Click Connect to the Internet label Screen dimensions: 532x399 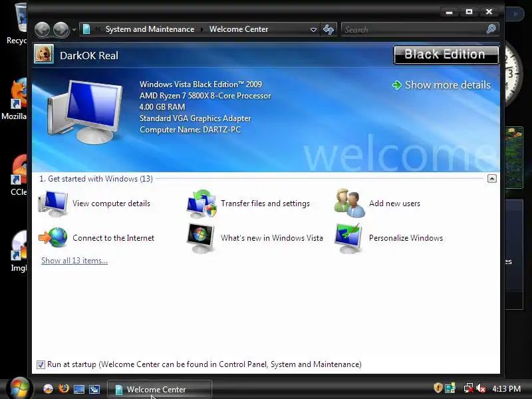113,238
